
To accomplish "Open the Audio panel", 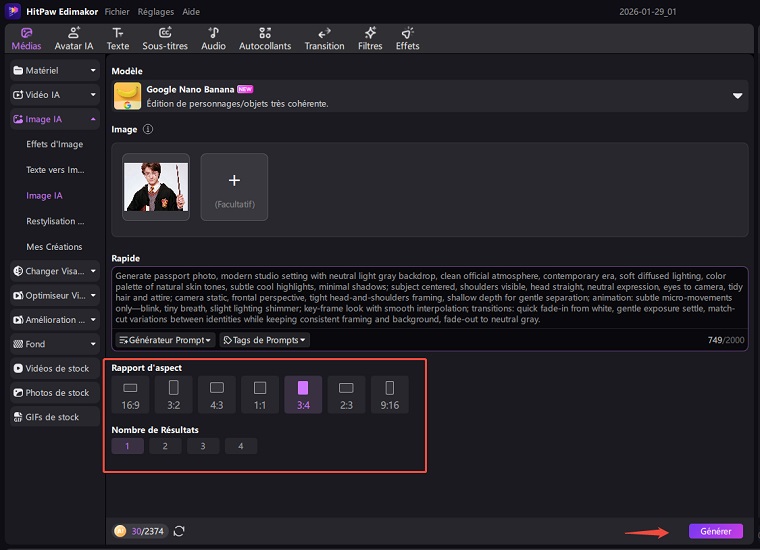I will tap(213, 39).
